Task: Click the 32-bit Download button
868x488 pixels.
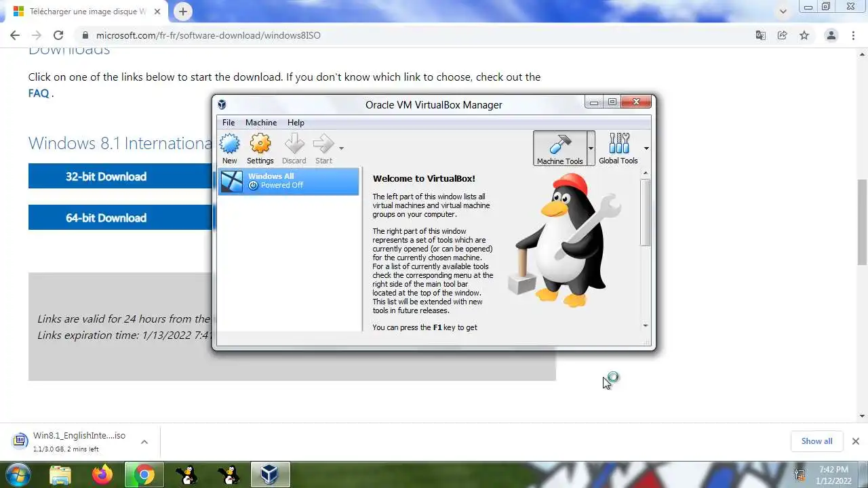Action: (x=120, y=176)
